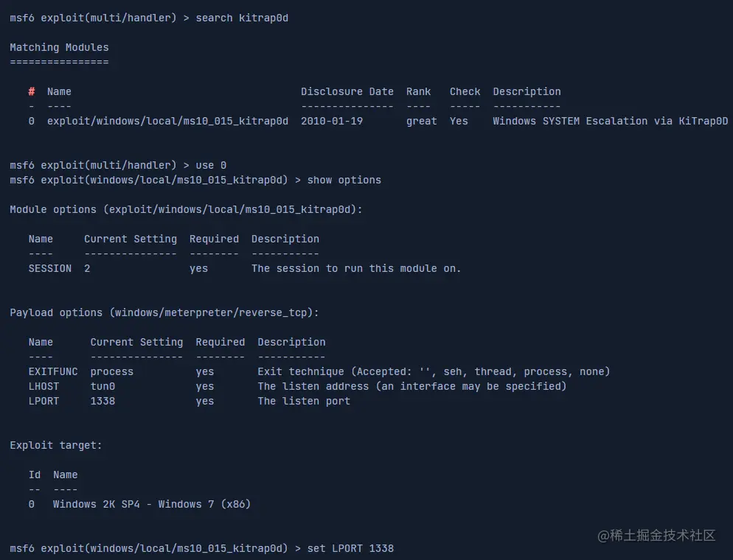
Task: Click the 'search kitrap0d' command text
Action: click(242, 18)
